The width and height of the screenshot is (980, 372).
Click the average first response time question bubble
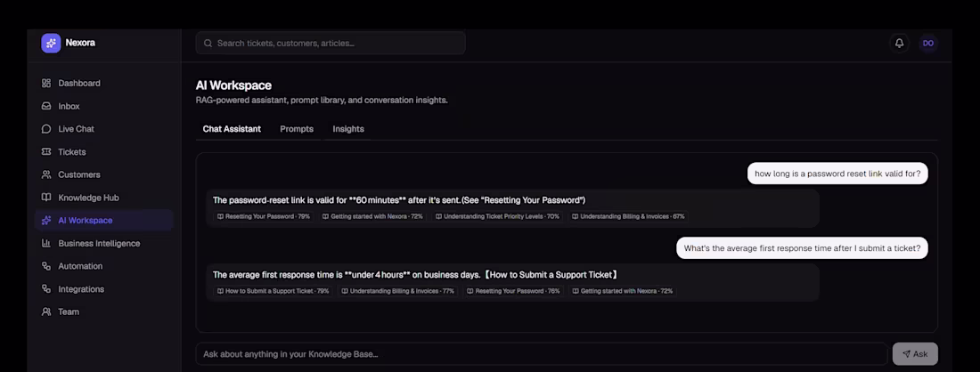(x=802, y=247)
